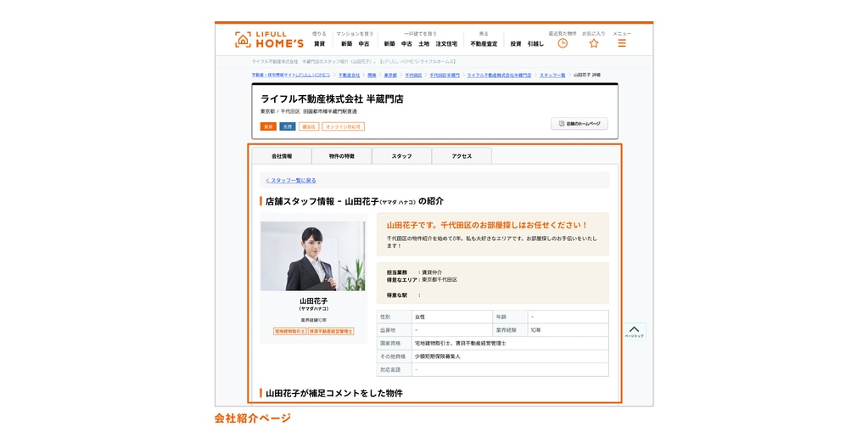Click the page top arrow icon
This screenshot has height=443, width=868.
(634, 331)
